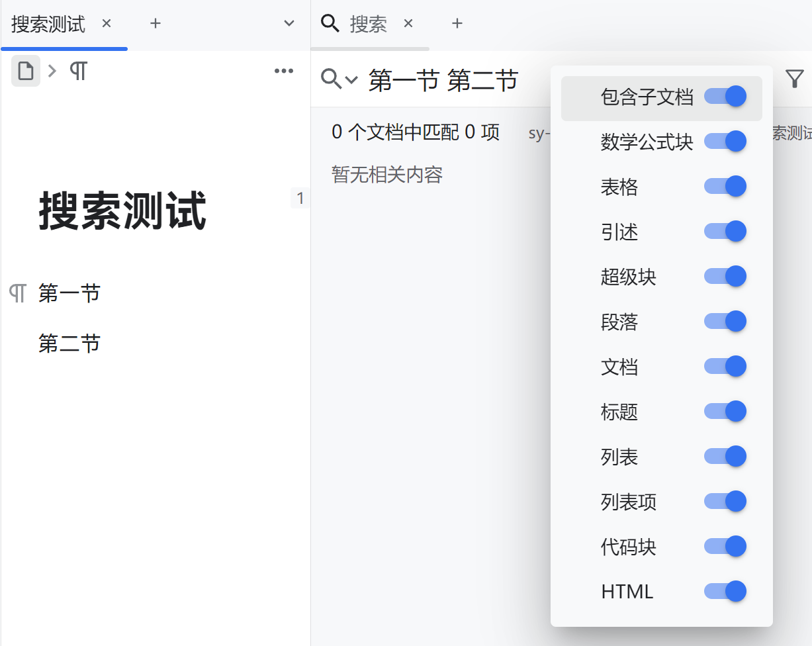Click the paragraph block icon beside 第一节
Viewport: 812px width, 646px height.
[x=18, y=293]
